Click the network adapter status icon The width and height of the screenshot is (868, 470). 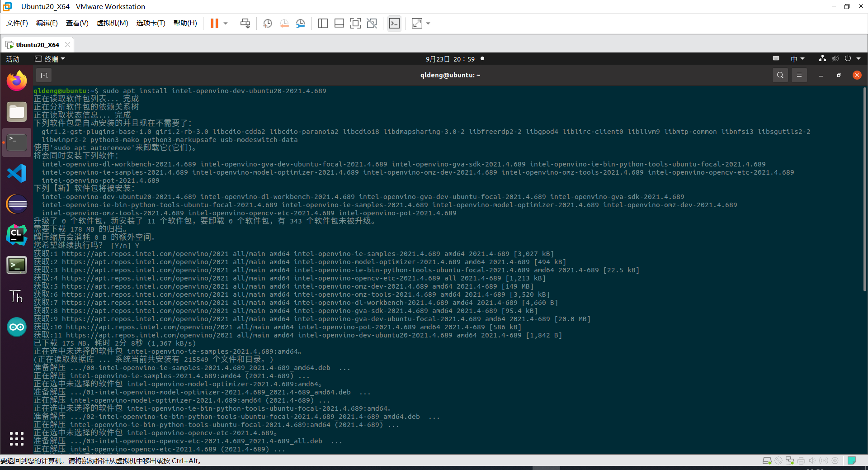[789, 461]
